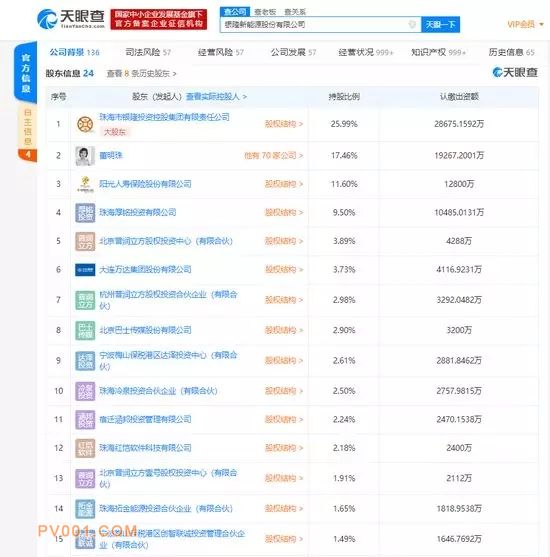Open logo of 阳光人寿保险股份有限公司
The image size is (550, 557).
85,184
